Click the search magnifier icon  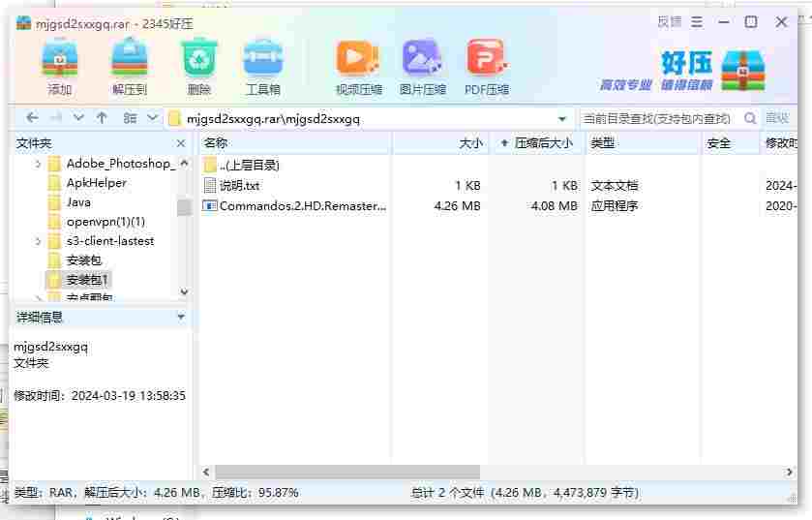(x=750, y=118)
